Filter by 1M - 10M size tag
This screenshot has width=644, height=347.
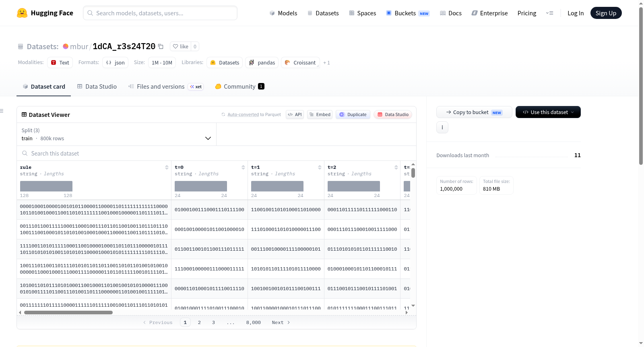coord(162,62)
